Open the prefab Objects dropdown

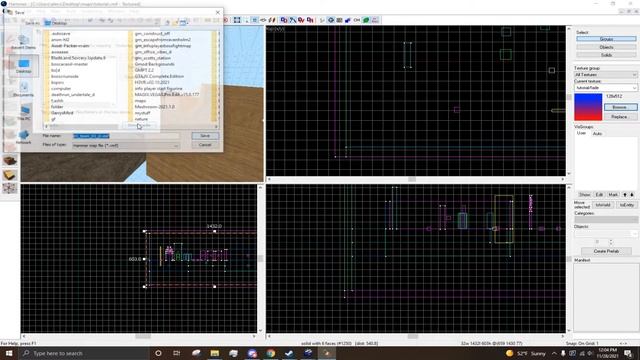coord(606,234)
